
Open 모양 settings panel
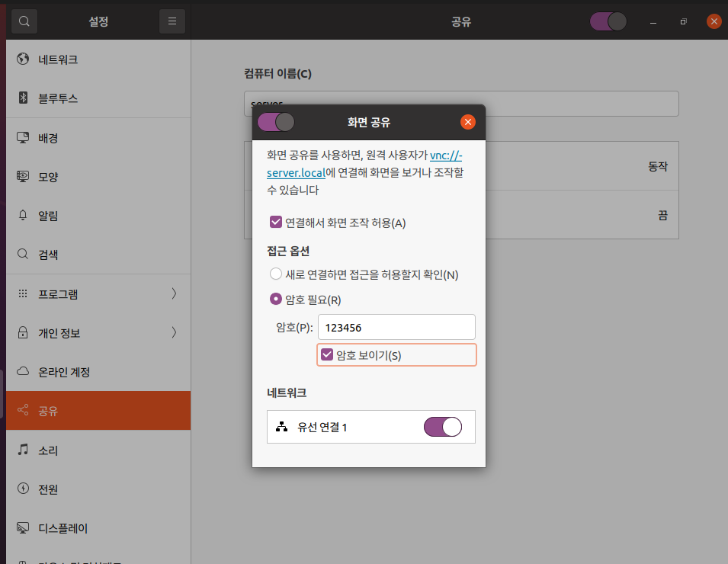coord(98,177)
